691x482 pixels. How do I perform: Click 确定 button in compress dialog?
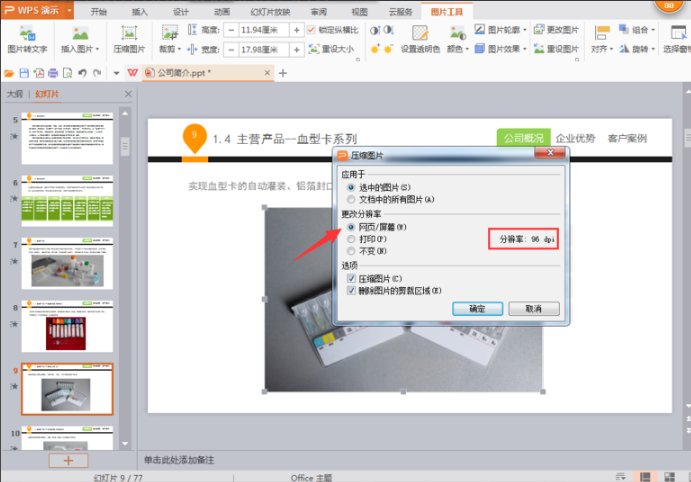pyautogui.click(x=477, y=309)
